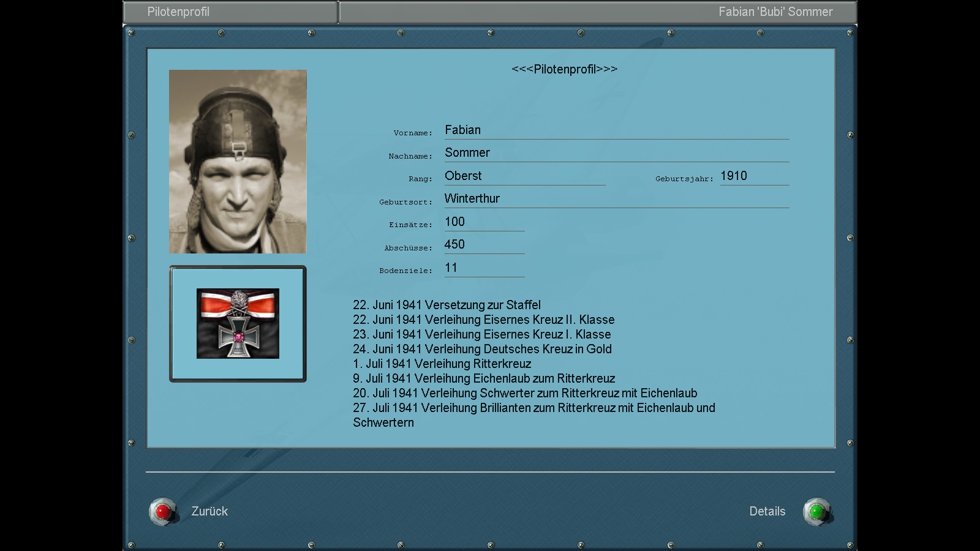Screen dimensions: 980x551
Task: Click the Einsätze: label
Action: (x=410, y=225)
